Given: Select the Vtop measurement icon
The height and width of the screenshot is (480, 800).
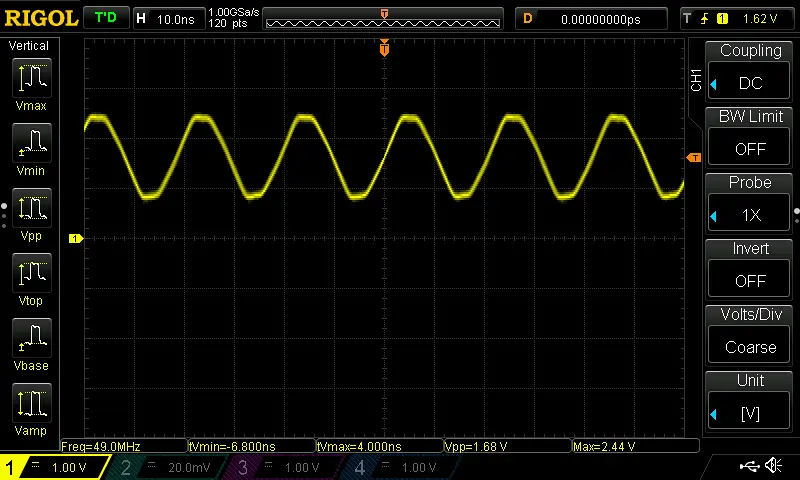Looking at the screenshot, I should pos(31,273).
